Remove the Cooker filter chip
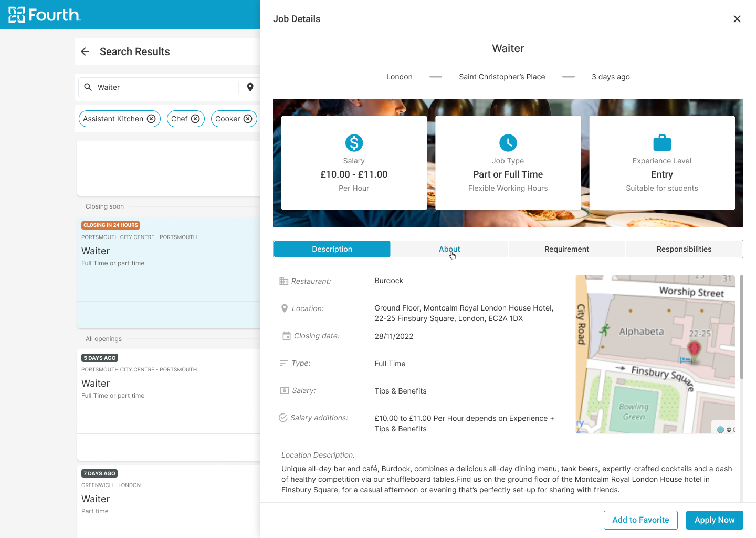 pyautogui.click(x=248, y=119)
